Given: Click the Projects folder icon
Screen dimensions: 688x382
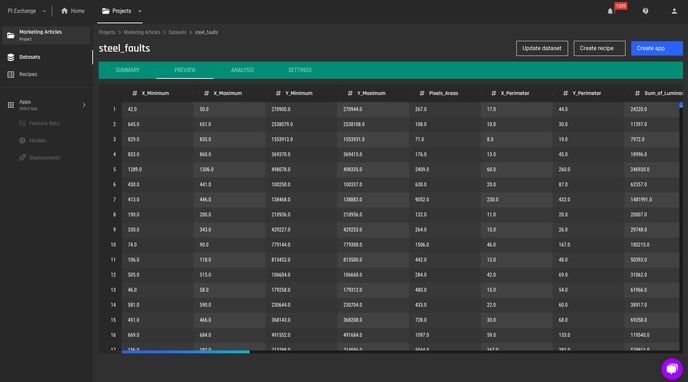Looking at the screenshot, I should (x=105, y=11).
